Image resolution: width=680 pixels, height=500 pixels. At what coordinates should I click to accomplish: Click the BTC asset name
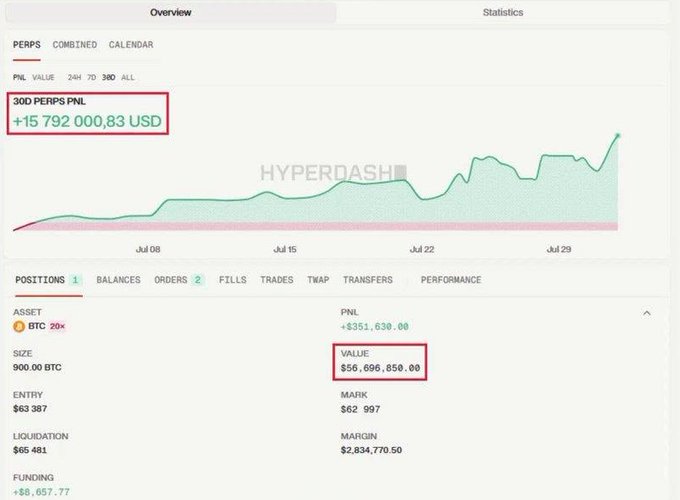(x=36, y=326)
